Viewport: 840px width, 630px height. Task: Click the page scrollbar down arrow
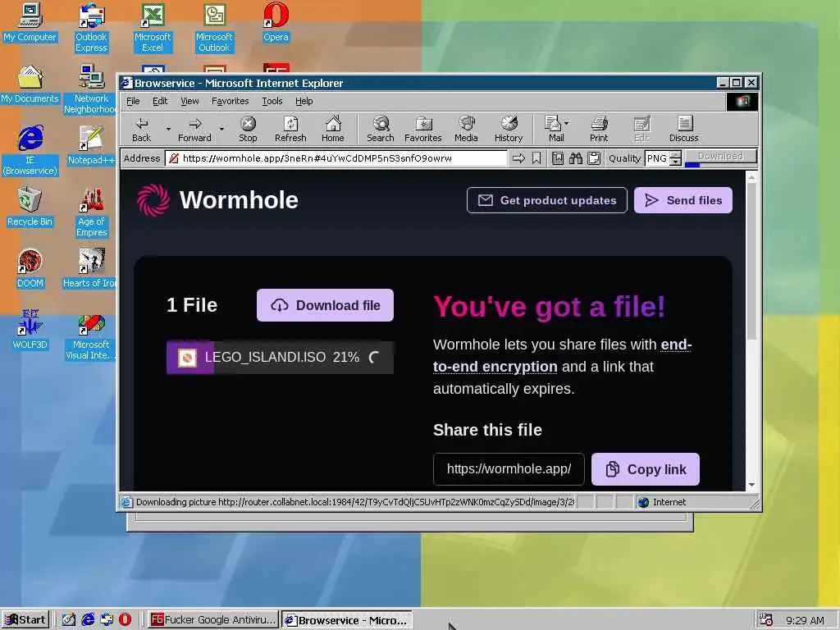point(751,484)
